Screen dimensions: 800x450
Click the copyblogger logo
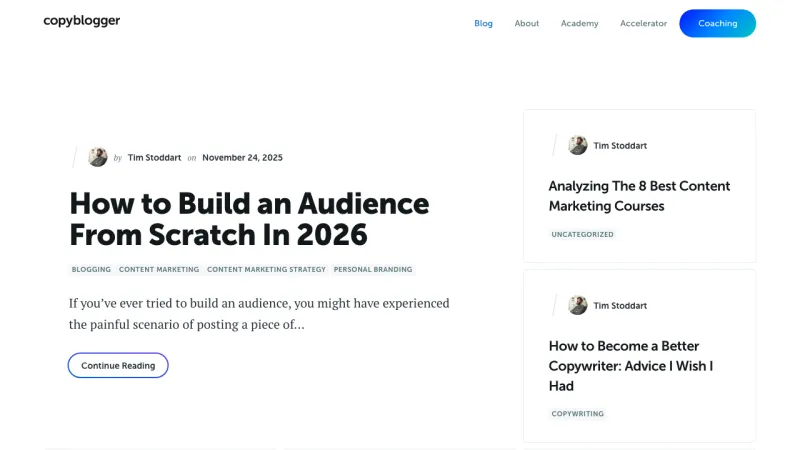(x=82, y=21)
